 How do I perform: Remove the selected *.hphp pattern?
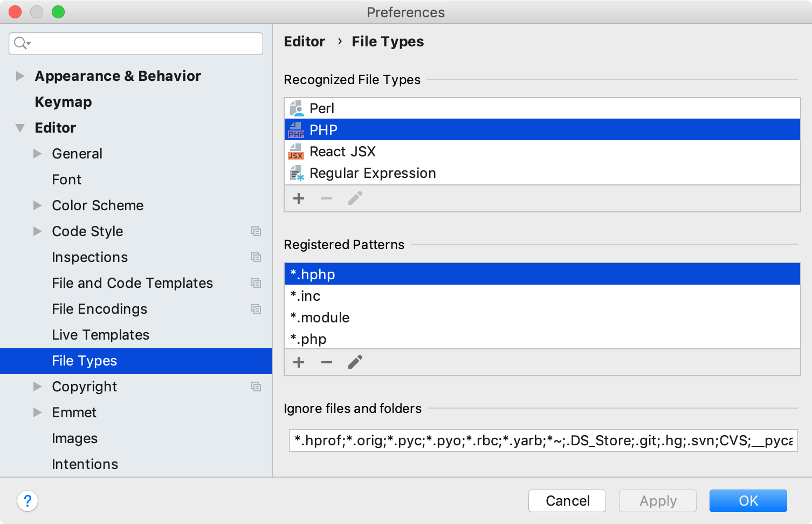coord(327,362)
